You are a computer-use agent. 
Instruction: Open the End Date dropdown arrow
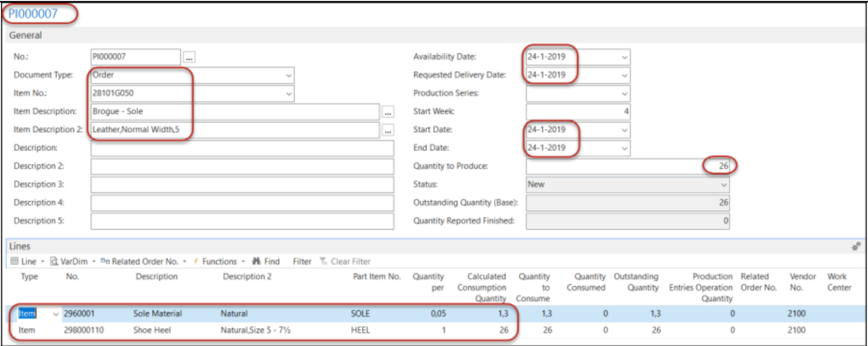pyautogui.click(x=624, y=148)
